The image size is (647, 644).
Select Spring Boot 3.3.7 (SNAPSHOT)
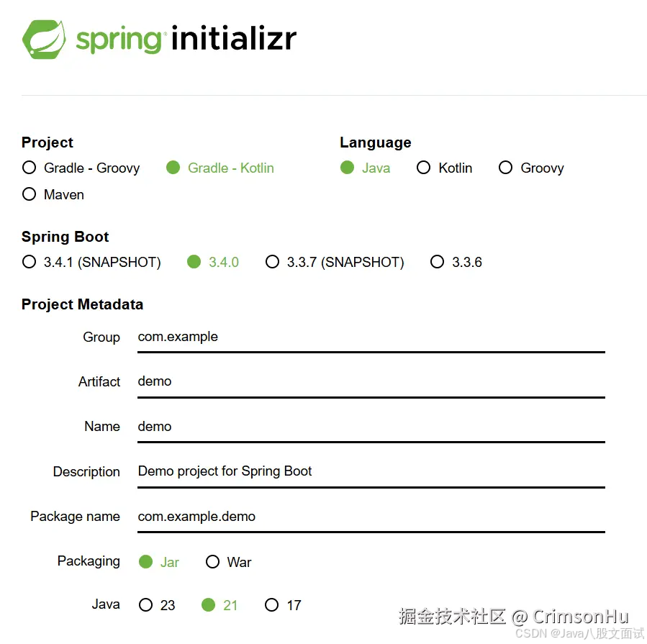pos(273,262)
